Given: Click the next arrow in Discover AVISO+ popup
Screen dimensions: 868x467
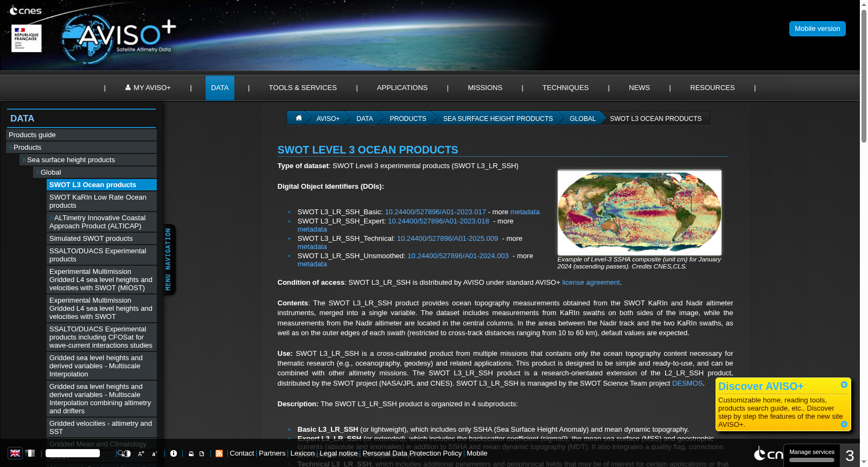Looking at the screenshot, I should 844,424.
